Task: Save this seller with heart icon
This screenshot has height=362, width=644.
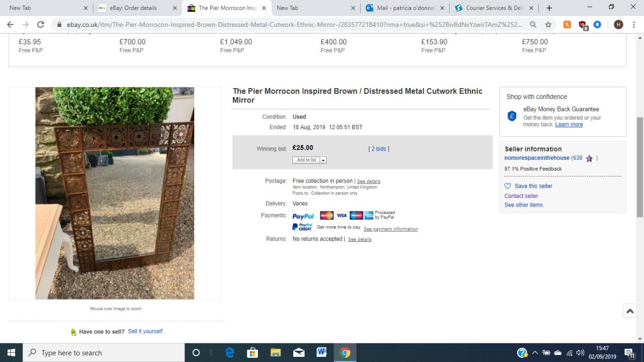Action: (508, 186)
